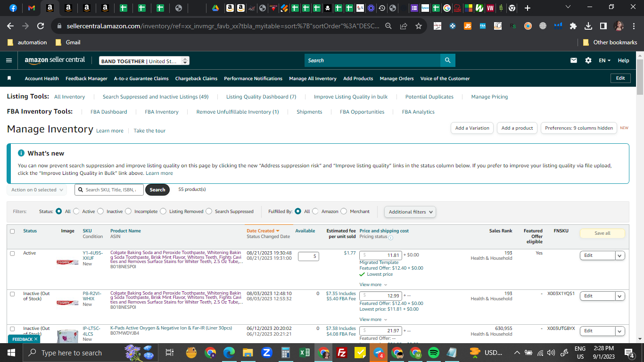Image resolution: width=644 pixels, height=362 pixels.
Task: Click the bookmark flag icon before Account Health
Action: [9, 78]
